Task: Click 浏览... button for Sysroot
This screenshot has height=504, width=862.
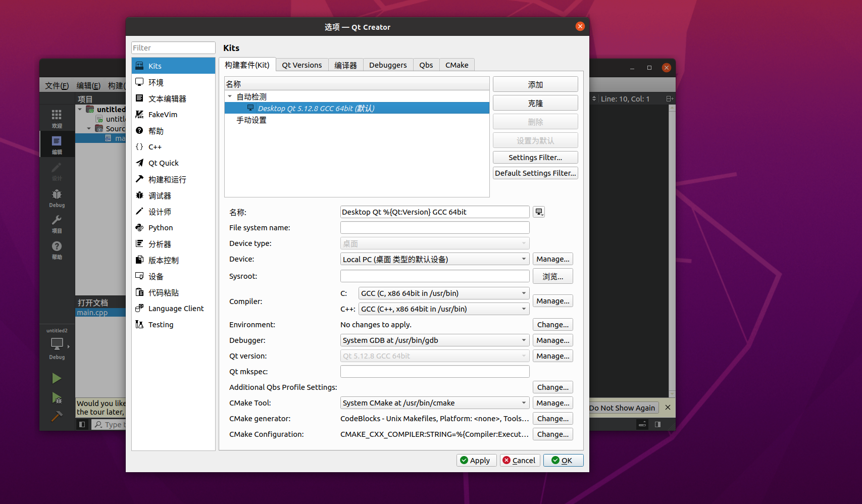Action: pyautogui.click(x=553, y=276)
